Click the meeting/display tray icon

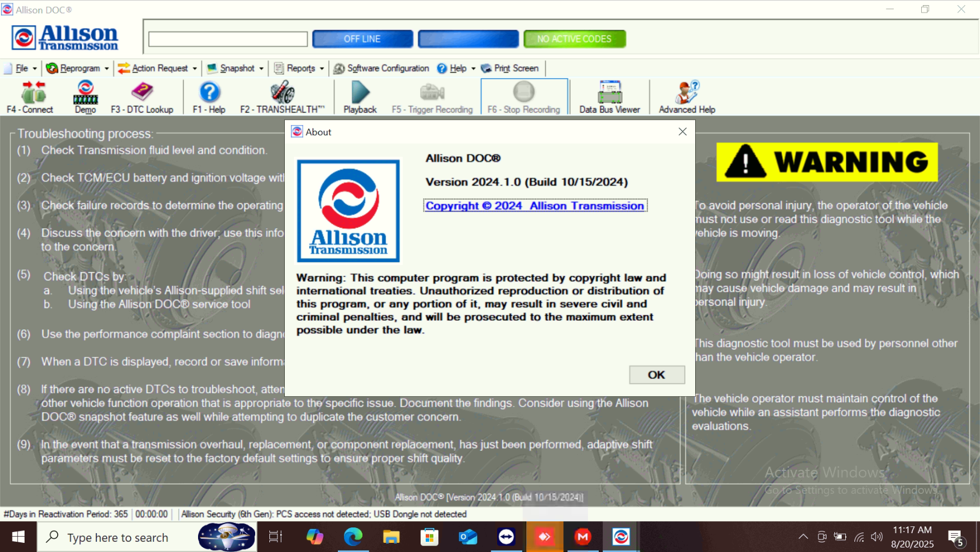pyautogui.click(x=822, y=537)
